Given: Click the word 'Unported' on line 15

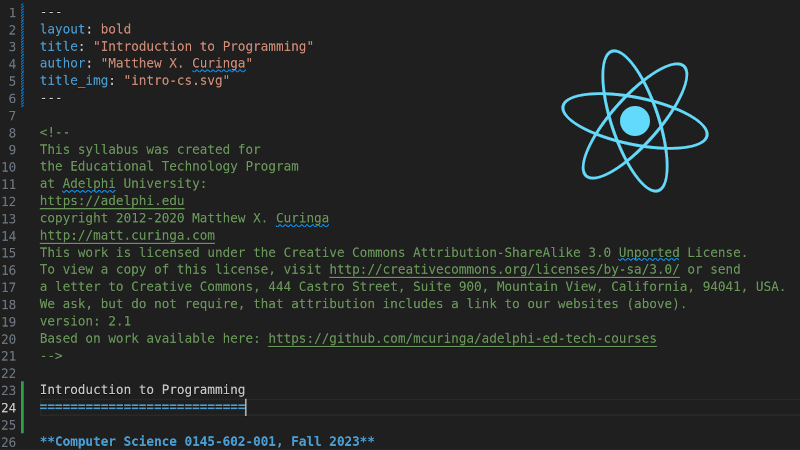Looking at the screenshot, I should 648,253.
